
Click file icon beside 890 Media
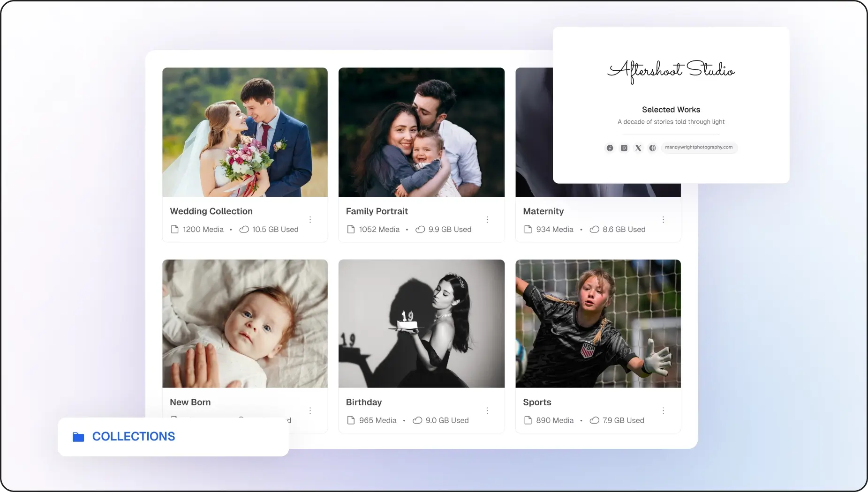[528, 420]
